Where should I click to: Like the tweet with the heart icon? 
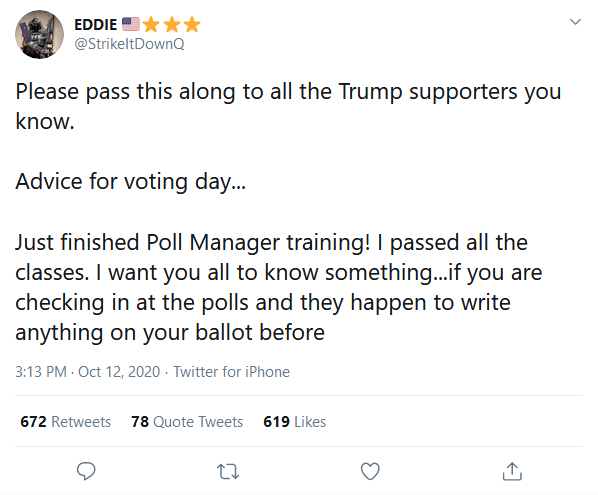click(x=370, y=471)
